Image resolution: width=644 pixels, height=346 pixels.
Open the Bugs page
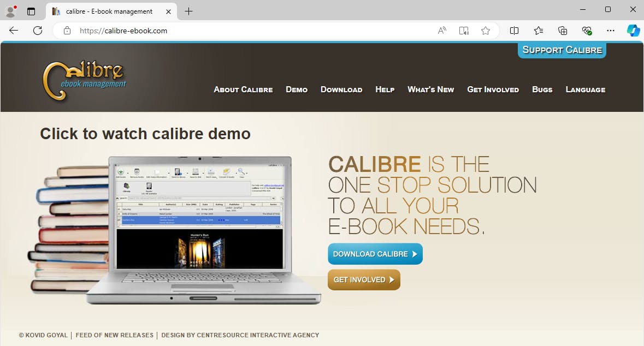[x=542, y=90]
